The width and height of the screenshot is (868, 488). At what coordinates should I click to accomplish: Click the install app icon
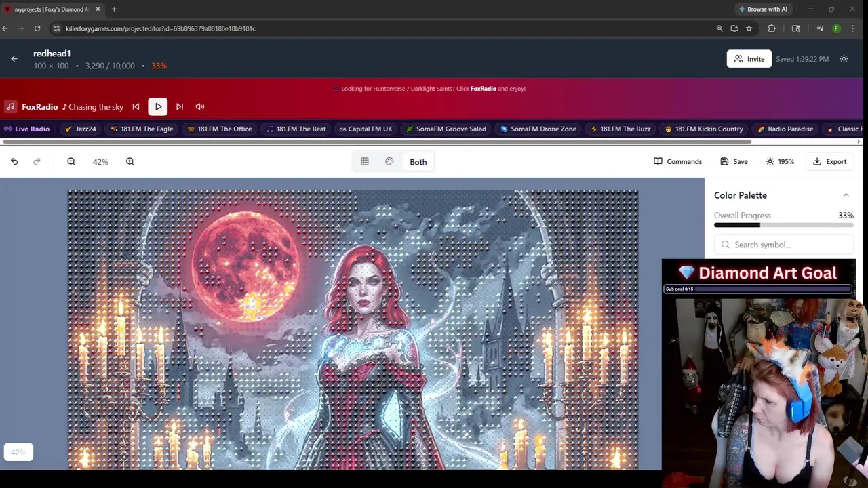click(734, 28)
